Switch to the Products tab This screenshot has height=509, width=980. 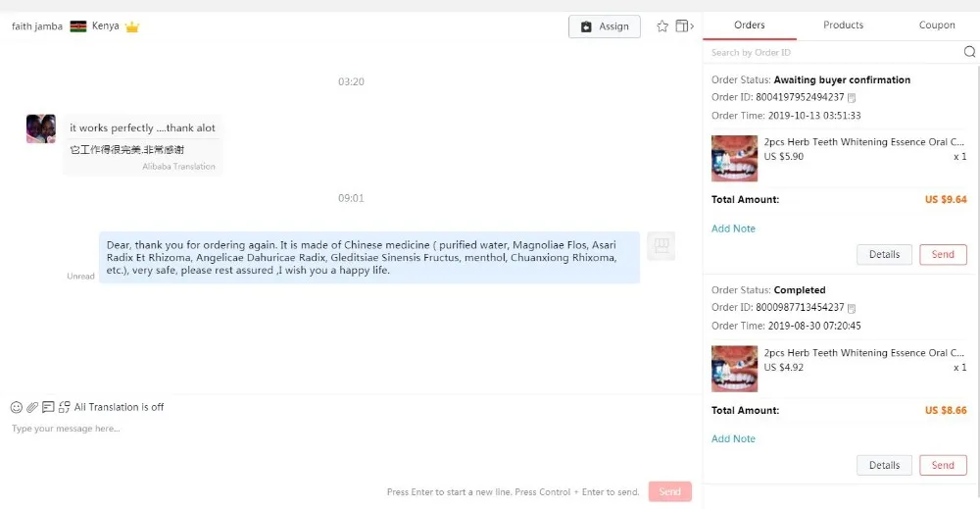(x=843, y=25)
